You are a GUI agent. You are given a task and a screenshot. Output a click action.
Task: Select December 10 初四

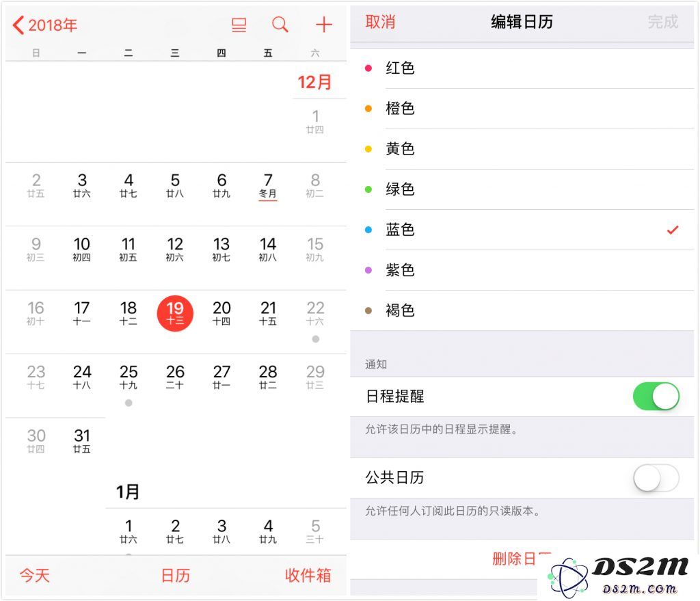coord(82,249)
